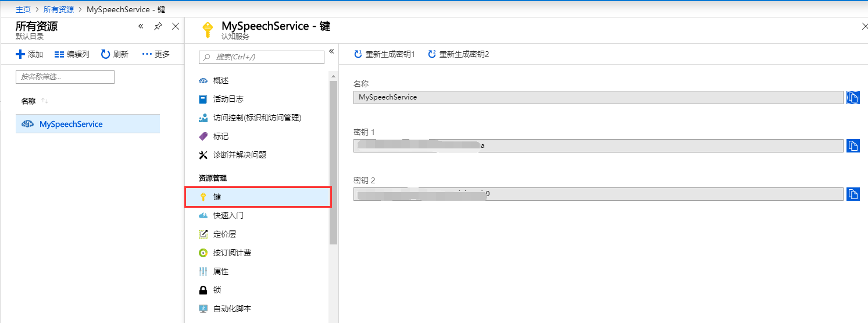This screenshot has width=868, height=323.
Task: Copy the 名称 value to clipboard
Action: (x=853, y=97)
